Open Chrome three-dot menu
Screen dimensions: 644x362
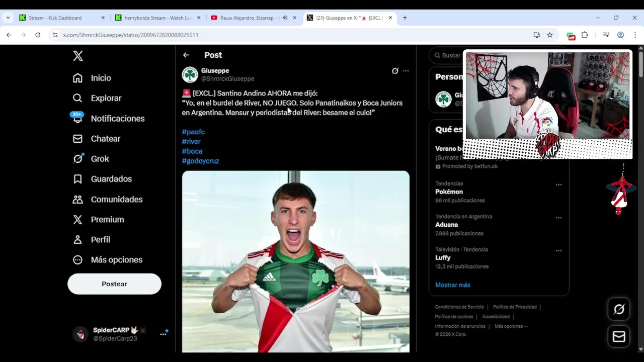coord(635,35)
